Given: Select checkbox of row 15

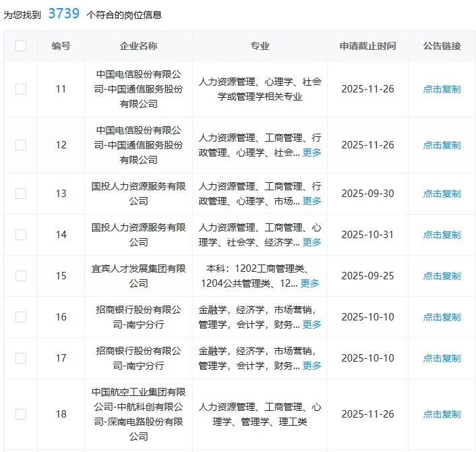Looking at the screenshot, I should tap(21, 276).
